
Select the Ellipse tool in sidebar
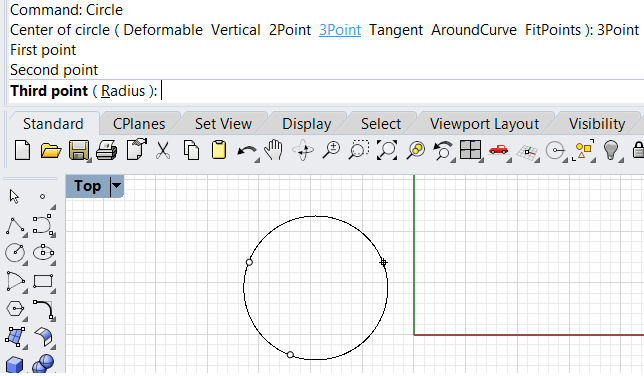(x=43, y=253)
